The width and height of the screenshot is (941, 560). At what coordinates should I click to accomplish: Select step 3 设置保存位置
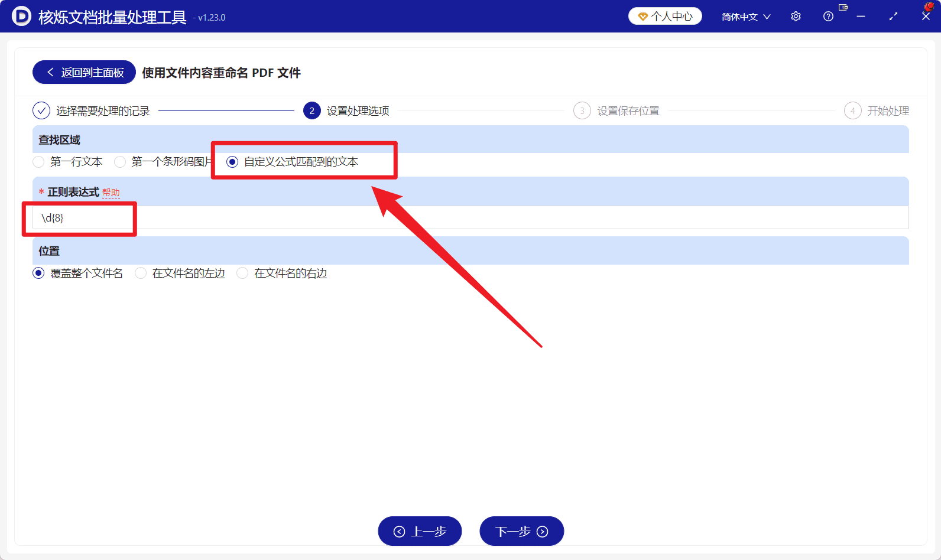[616, 110]
